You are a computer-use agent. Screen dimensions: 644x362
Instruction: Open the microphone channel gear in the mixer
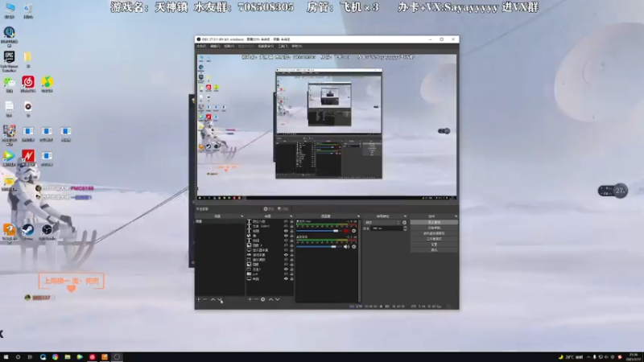pos(353,231)
